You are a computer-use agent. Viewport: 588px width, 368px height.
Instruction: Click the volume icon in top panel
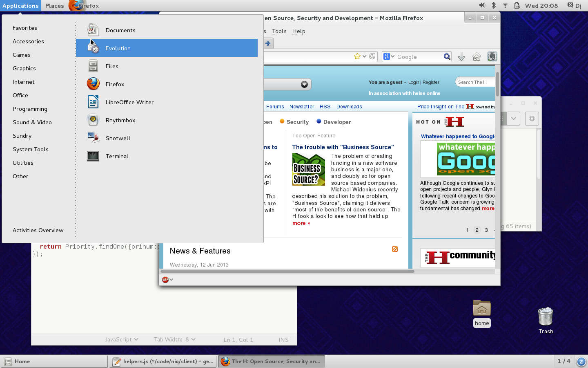(482, 5)
